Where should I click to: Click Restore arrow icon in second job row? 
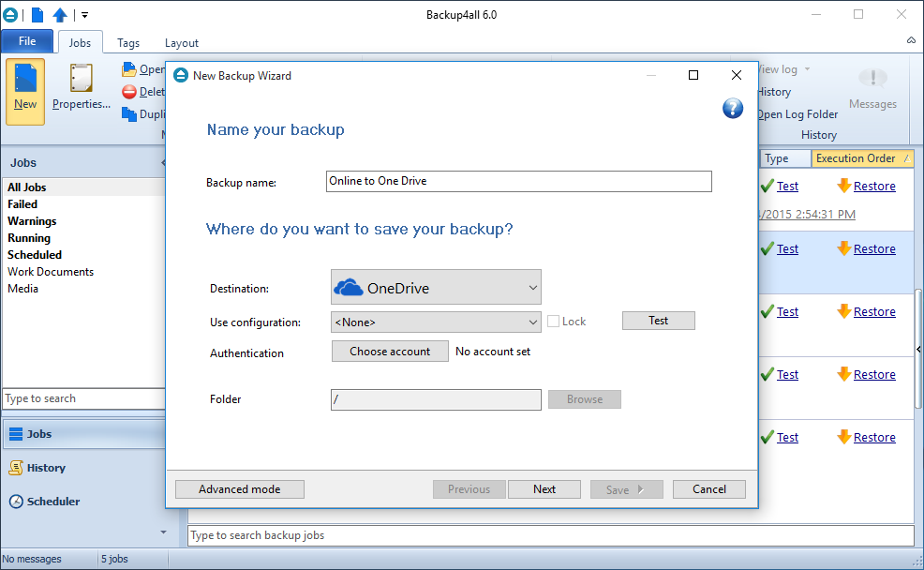point(843,248)
